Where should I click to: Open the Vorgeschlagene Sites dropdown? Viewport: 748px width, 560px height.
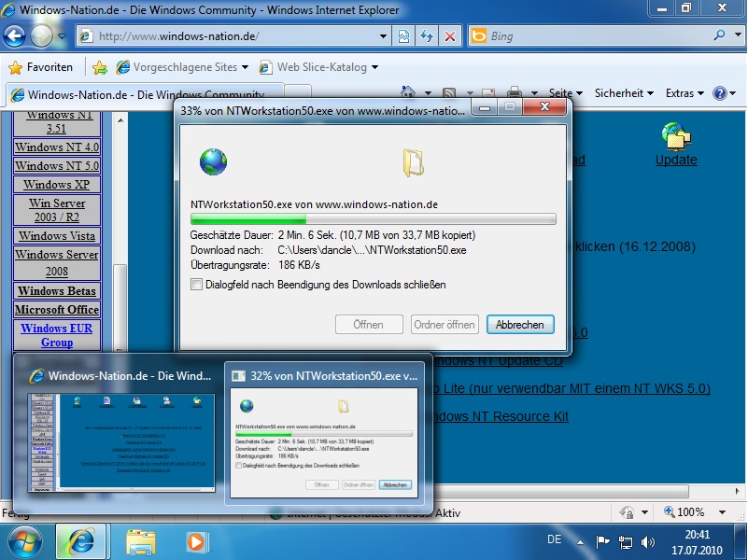pyautogui.click(x=245, y=67)
